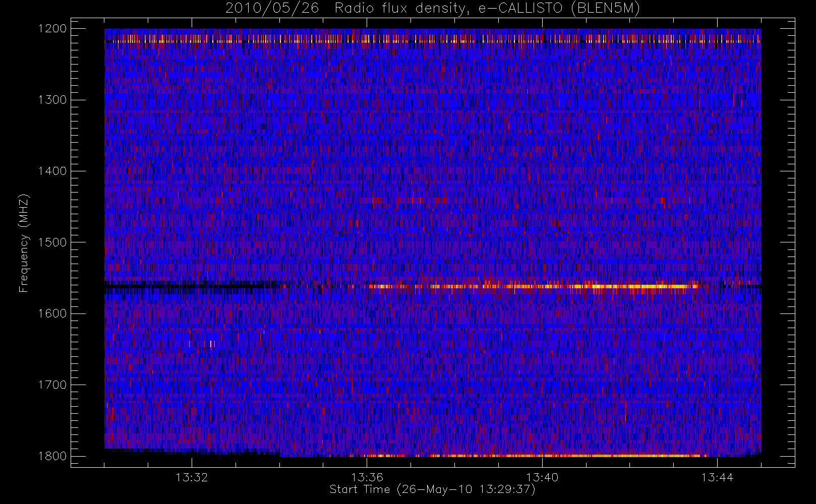Click the 1400 frequency tick label

tap(52, 171)
